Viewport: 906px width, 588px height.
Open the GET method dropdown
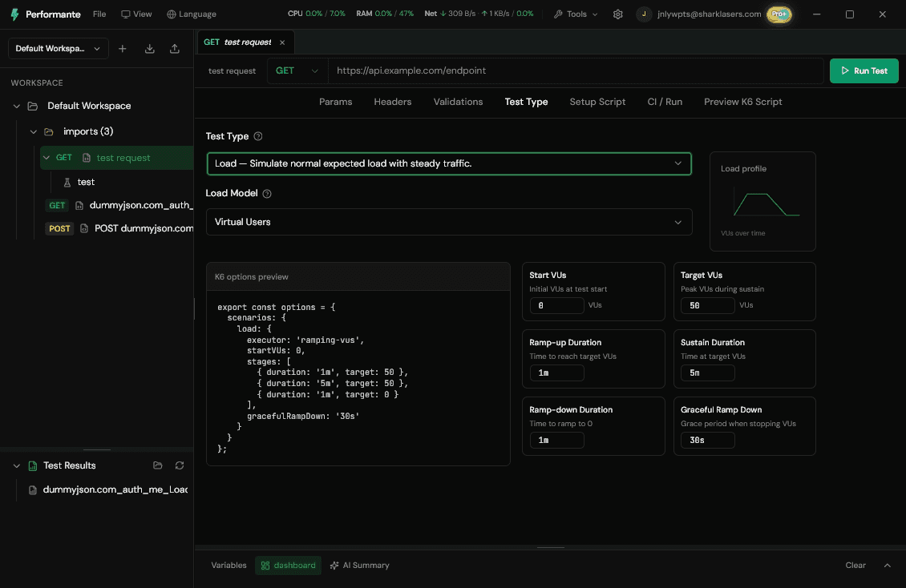pyautogui.click(x=297, y=70)
